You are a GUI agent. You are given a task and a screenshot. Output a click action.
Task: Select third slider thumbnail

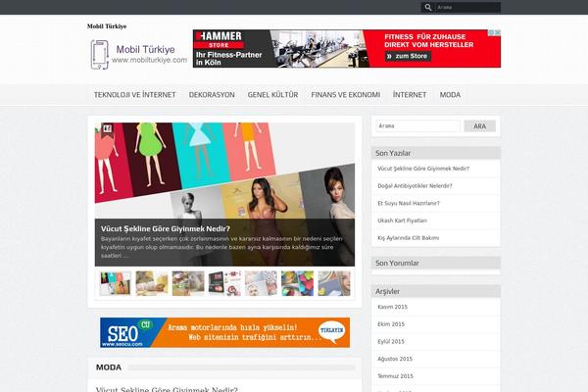pos(188,283)
